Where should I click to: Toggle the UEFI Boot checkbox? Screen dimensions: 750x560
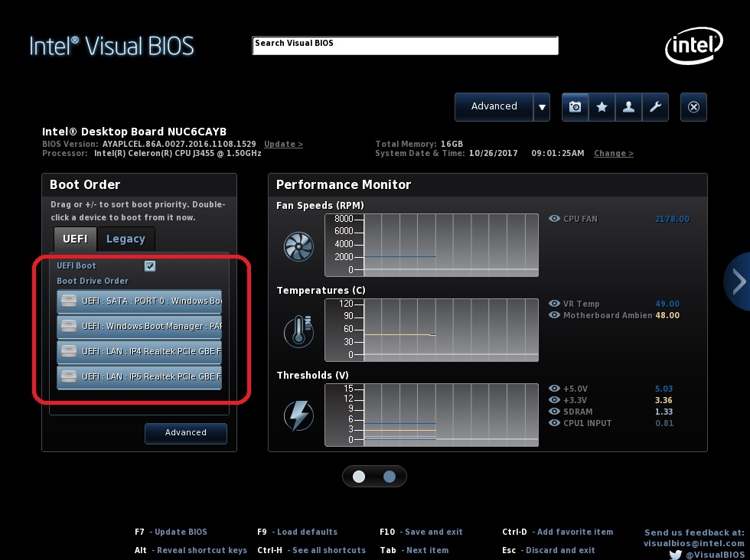point(150,266)
